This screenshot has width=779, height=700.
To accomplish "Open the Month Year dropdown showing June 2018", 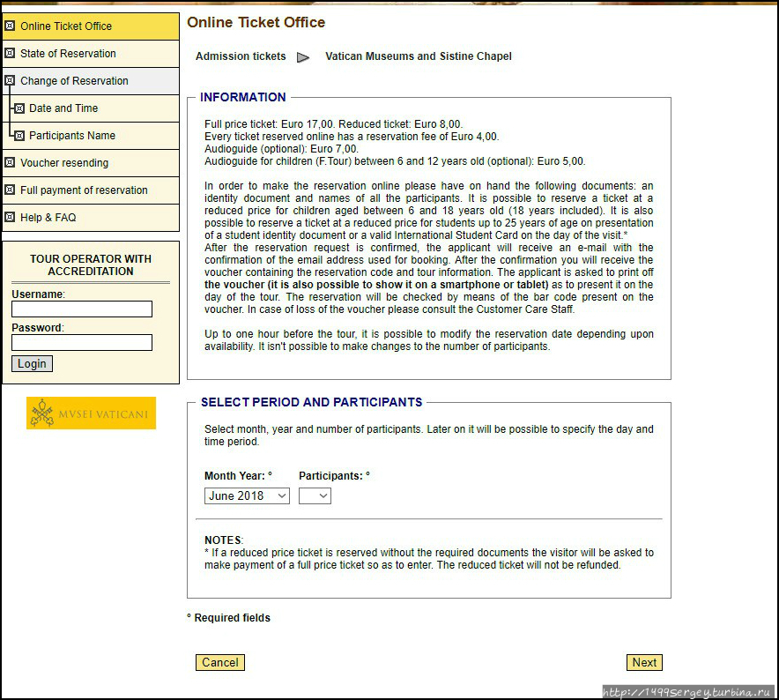I will (247, 495).
